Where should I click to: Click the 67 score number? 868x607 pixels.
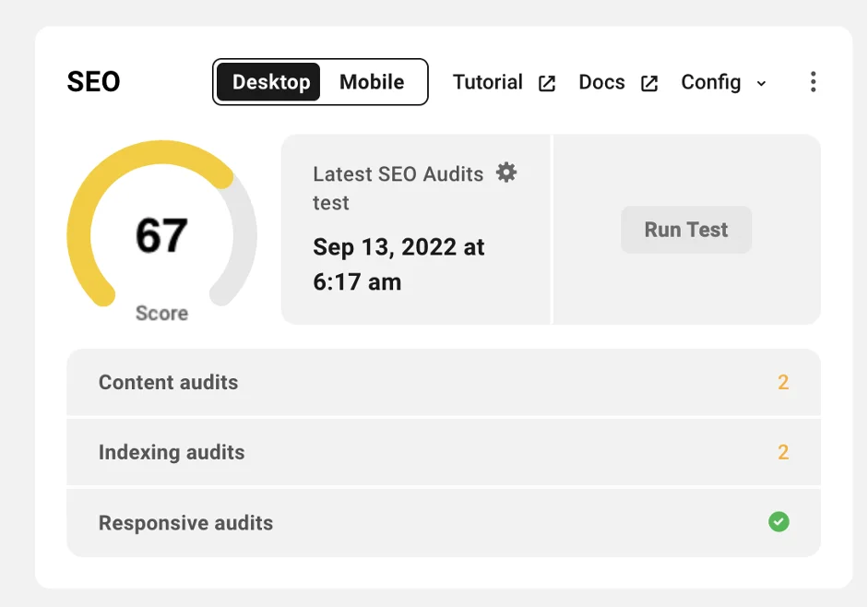(161, 235)
